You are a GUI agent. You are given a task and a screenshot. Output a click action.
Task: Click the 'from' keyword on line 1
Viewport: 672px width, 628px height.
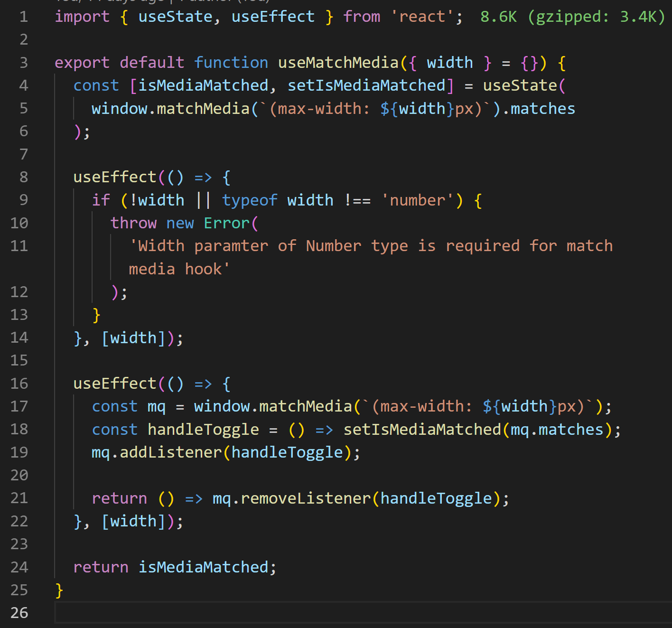point(362,17)
